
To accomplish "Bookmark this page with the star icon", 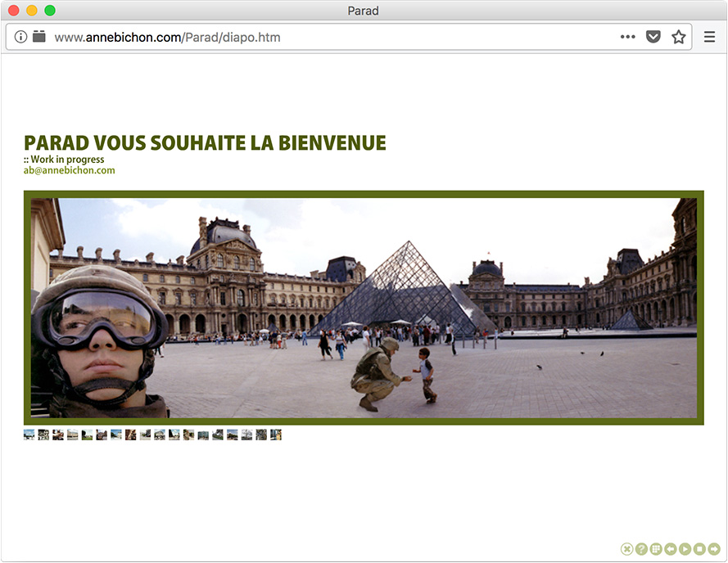I will (678, 37).
